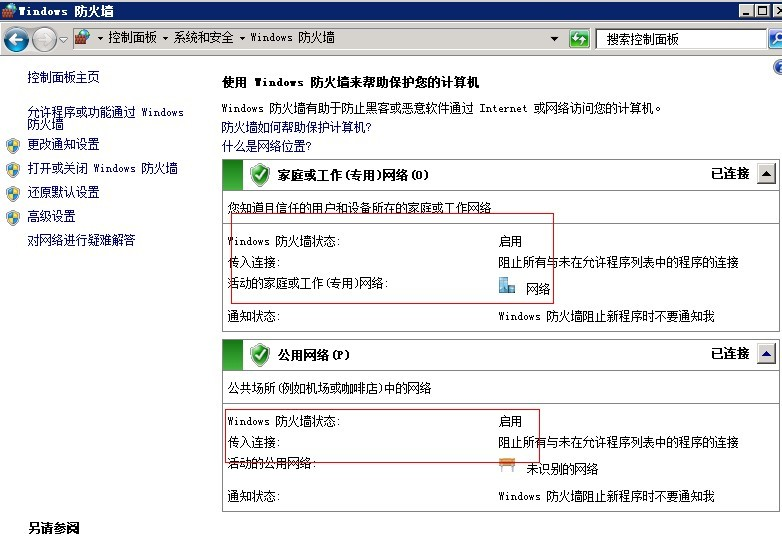Click the bench icon beside 未识别的网络
Viewport: 782px width, 539px height.
click(x=507, y=466)
